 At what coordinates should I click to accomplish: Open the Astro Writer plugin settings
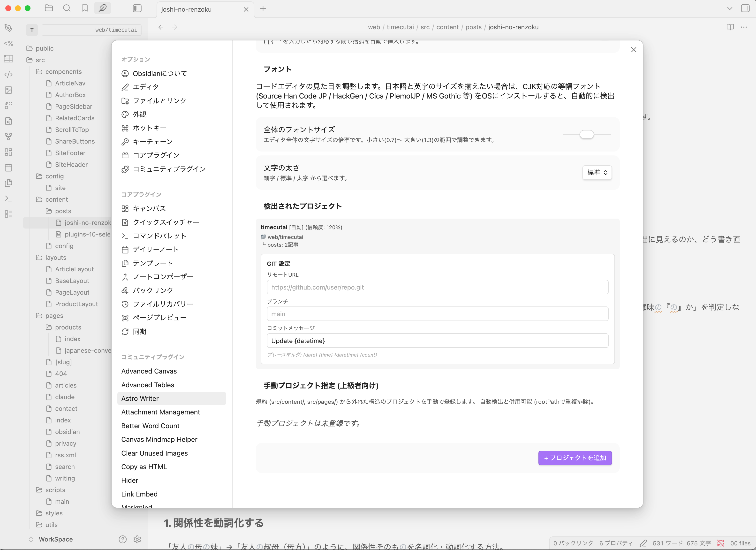(x=172, y=398)
